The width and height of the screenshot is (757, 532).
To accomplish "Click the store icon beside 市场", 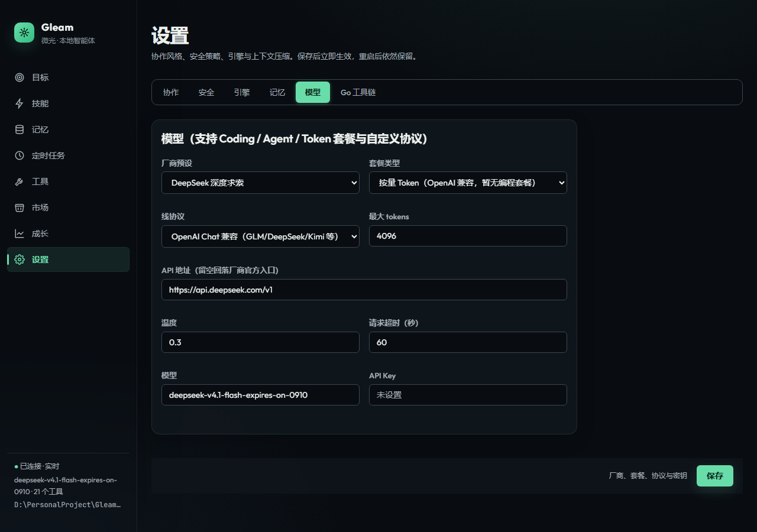I will (20, 207).
